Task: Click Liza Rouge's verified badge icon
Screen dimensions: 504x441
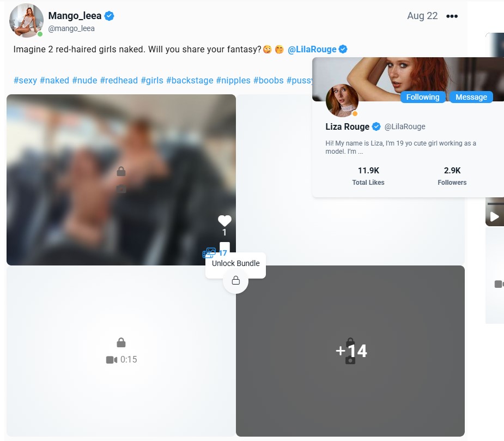Action: coord(376,127)
